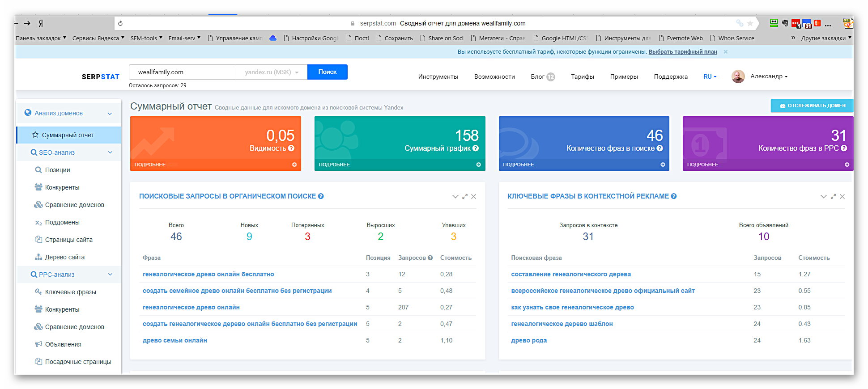
Task: Open the yandex.ru (MSK) search engine dropdown
Action: coord(271,72)
